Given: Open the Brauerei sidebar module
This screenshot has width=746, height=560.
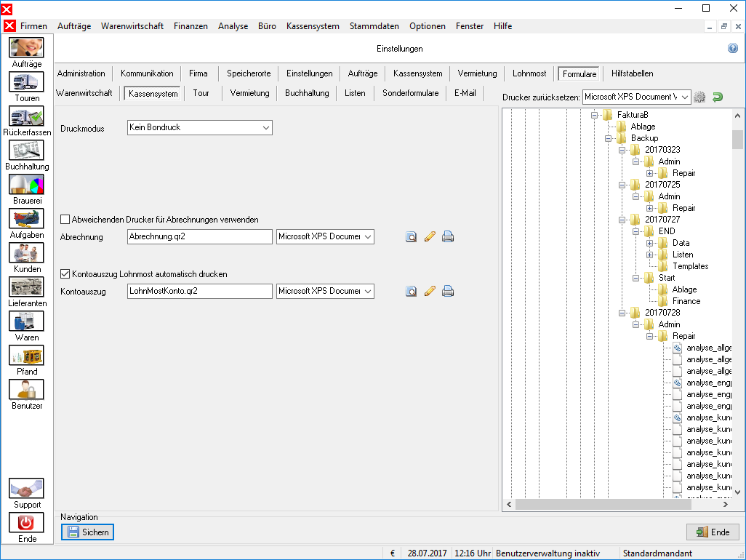Looking at the screenshot, I should 27,185.
